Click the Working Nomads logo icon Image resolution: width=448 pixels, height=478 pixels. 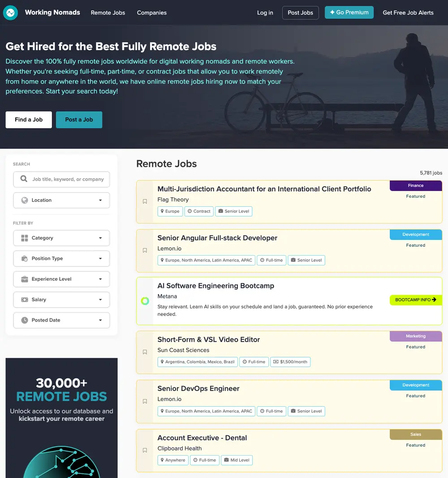pos(10,13)
